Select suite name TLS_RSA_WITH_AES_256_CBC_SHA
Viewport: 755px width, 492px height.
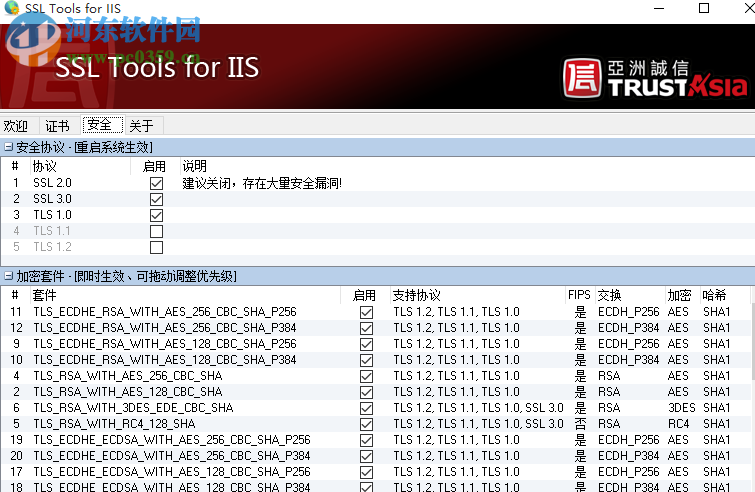point(128,375)
